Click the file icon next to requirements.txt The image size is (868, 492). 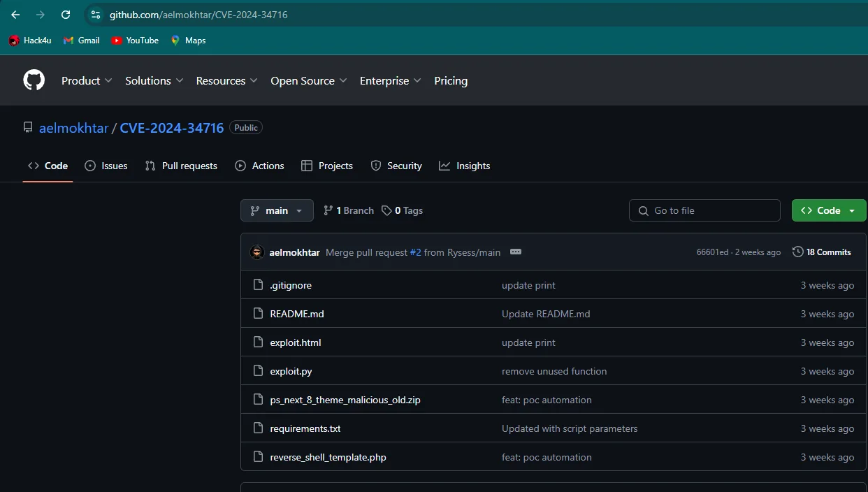pyautogui.click(x=258, y=428)
